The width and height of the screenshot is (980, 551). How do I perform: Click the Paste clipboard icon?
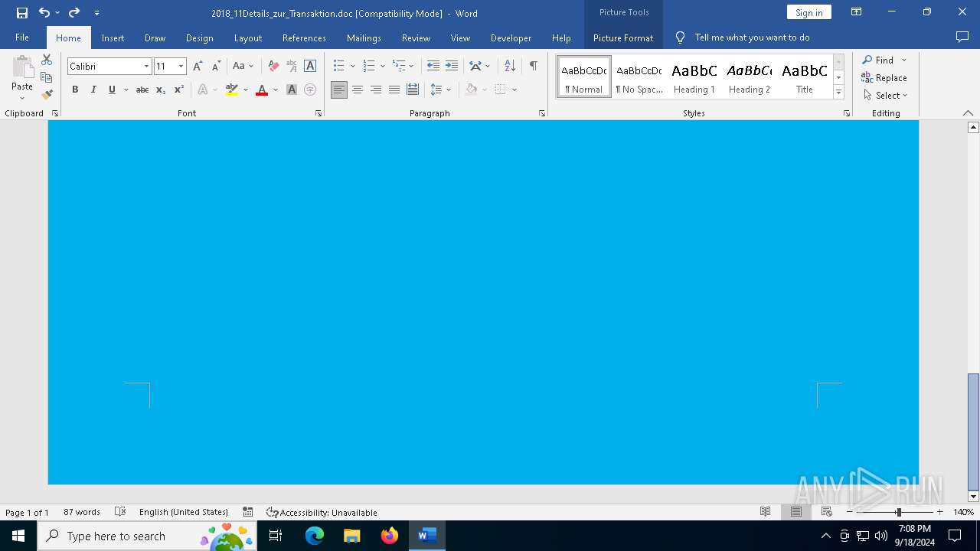point(22,69)
